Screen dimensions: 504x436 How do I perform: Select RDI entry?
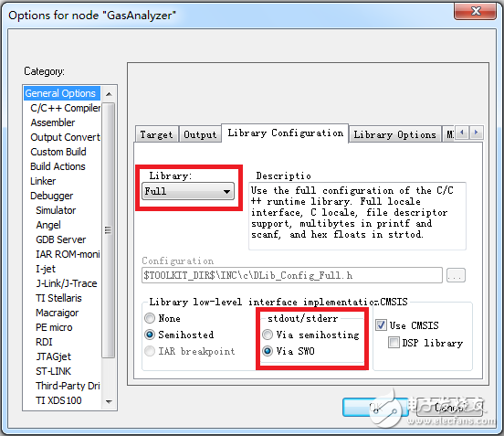[x=44, y=342]
